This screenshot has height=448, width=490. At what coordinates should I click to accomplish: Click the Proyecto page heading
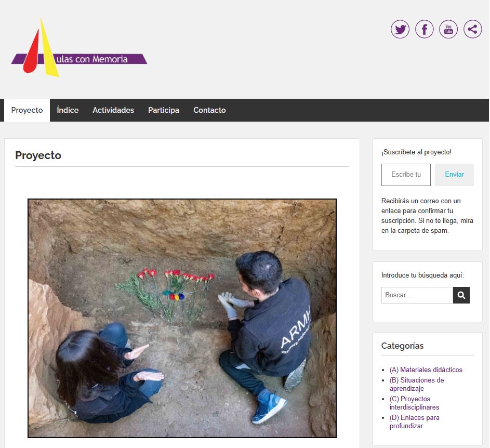[x=38, y=155]
